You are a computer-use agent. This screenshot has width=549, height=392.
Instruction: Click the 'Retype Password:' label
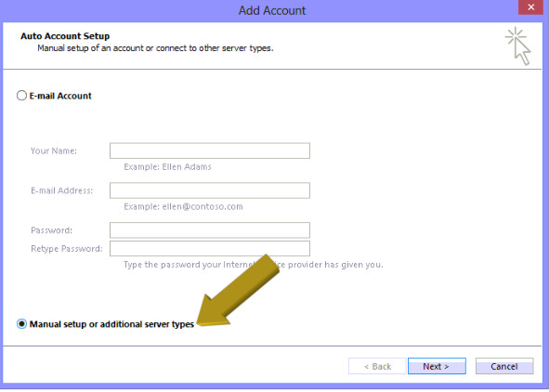click(x=67, y=249)
